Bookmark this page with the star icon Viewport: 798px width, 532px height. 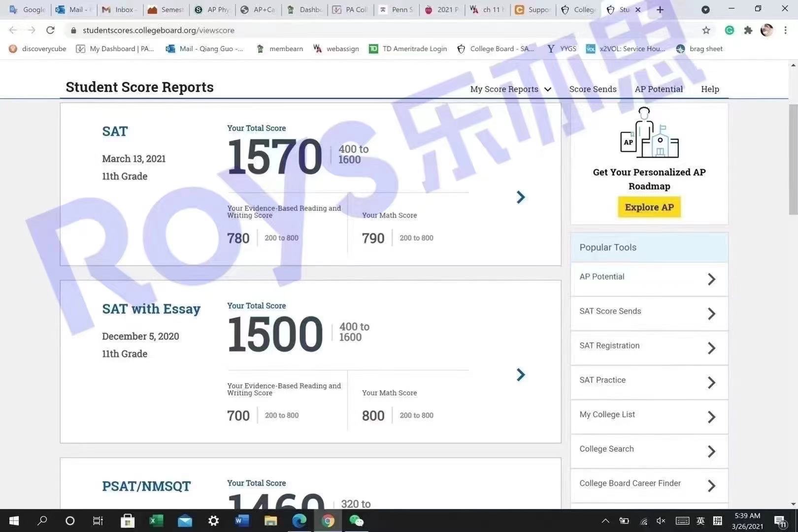(x=706, y=30)
